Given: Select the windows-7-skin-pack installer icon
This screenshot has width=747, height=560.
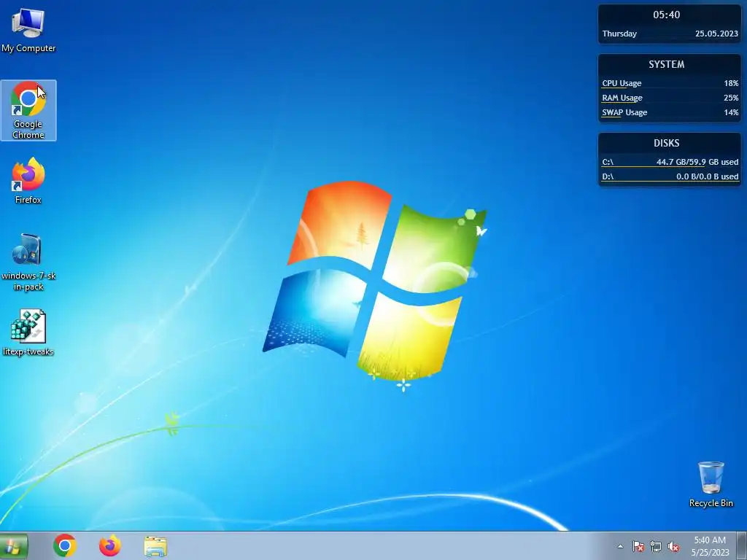Looking at the screenshot, I should coord(28,262).
